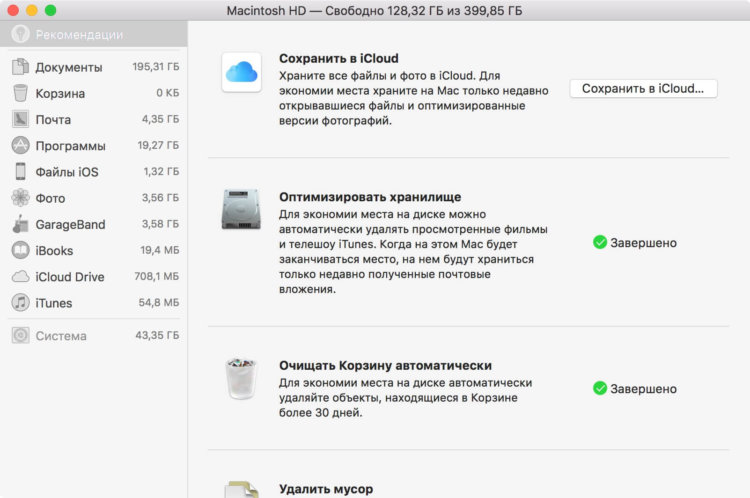Image resolution: width=750 pixels, height=498 pixels.
Task: Click the Файлы iOS phone icon
Action: (x=20, y=171)
